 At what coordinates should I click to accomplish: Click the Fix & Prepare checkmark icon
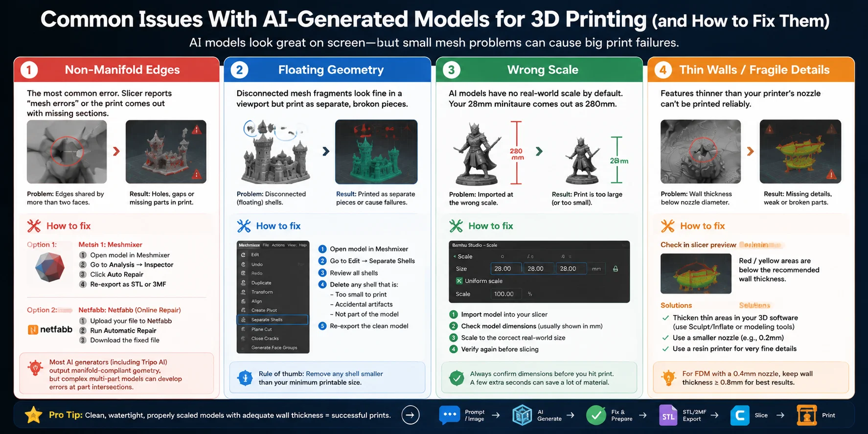[x=596, y=415]
